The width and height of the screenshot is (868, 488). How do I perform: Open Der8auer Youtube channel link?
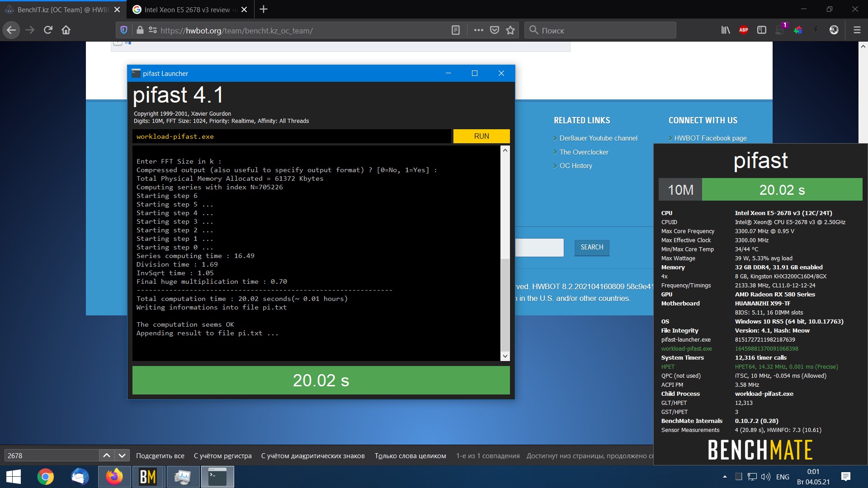(x=598, y=138)
